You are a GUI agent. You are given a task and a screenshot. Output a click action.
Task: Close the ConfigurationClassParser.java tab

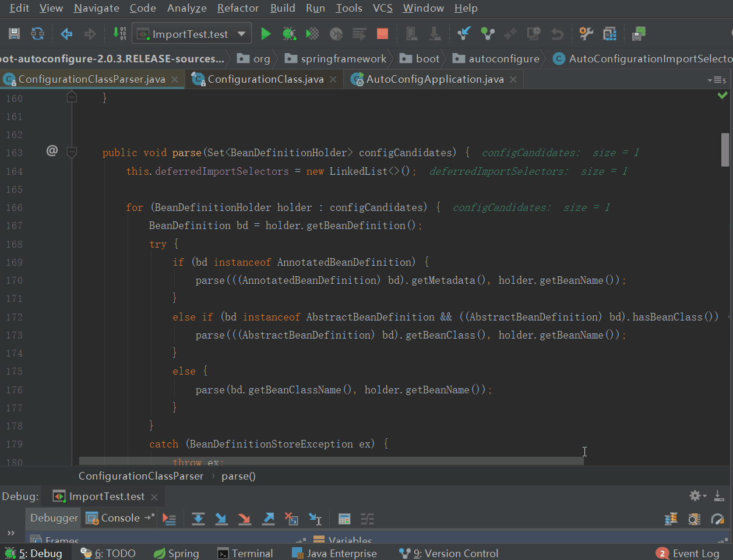coord(175,79)
